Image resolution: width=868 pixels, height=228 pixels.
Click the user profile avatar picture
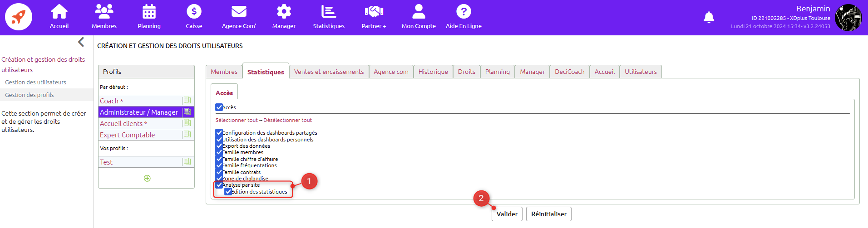(x=848, y=18)
